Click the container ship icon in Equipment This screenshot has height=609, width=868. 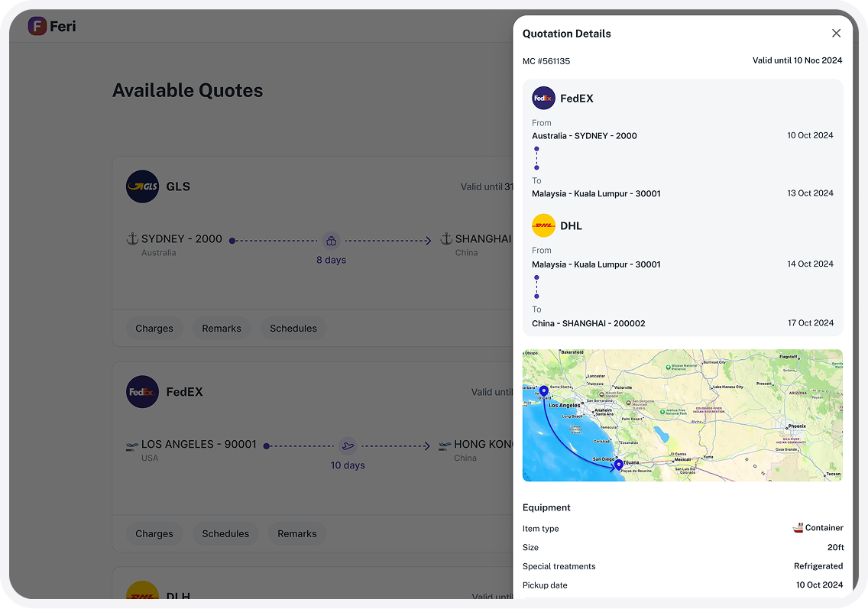[798, 528]
